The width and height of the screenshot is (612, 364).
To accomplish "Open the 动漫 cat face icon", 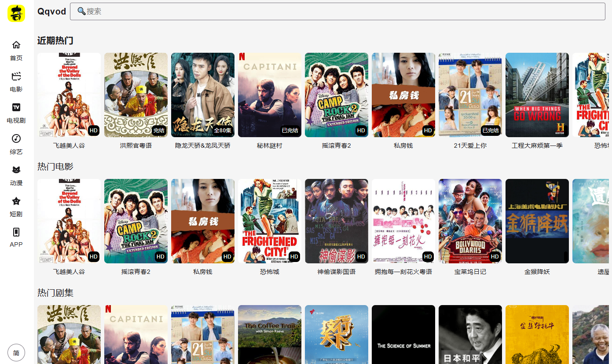I will [16, 170].
